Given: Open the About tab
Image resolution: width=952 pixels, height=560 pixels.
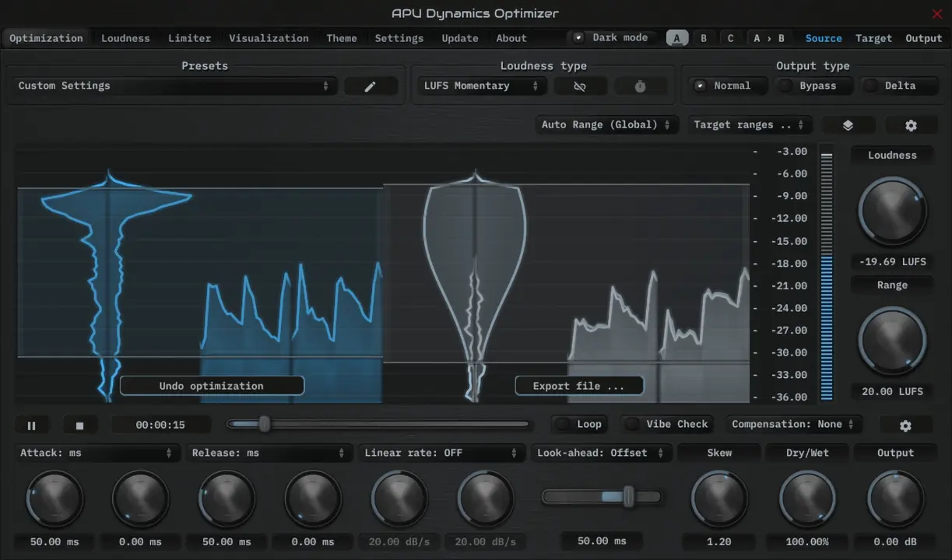Looking at the screenshot, I should 511,38.
